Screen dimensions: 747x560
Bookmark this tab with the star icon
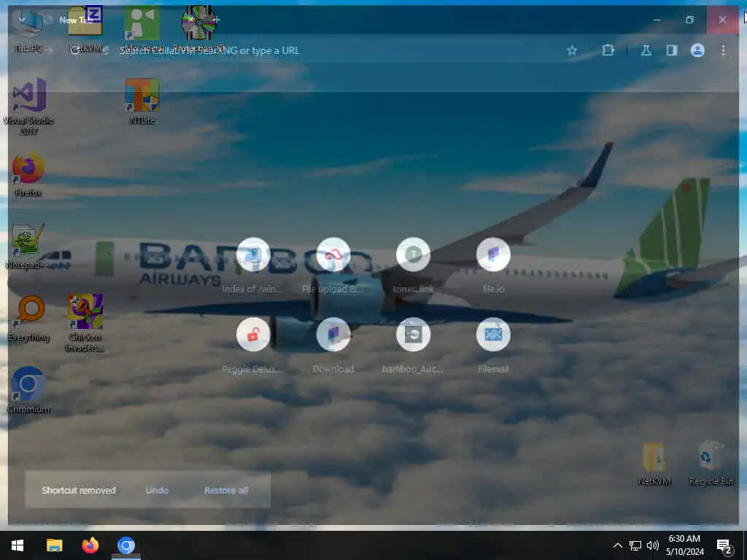pyautogui.click(x=572, y=50)
